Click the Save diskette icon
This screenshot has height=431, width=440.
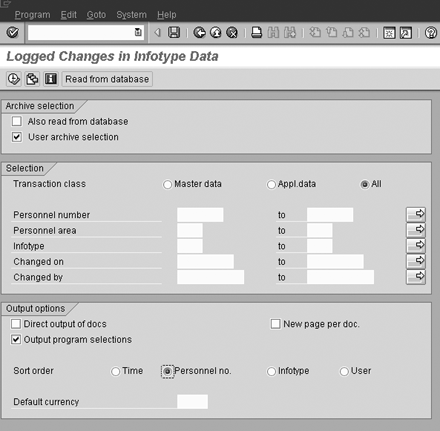point(174,32)
